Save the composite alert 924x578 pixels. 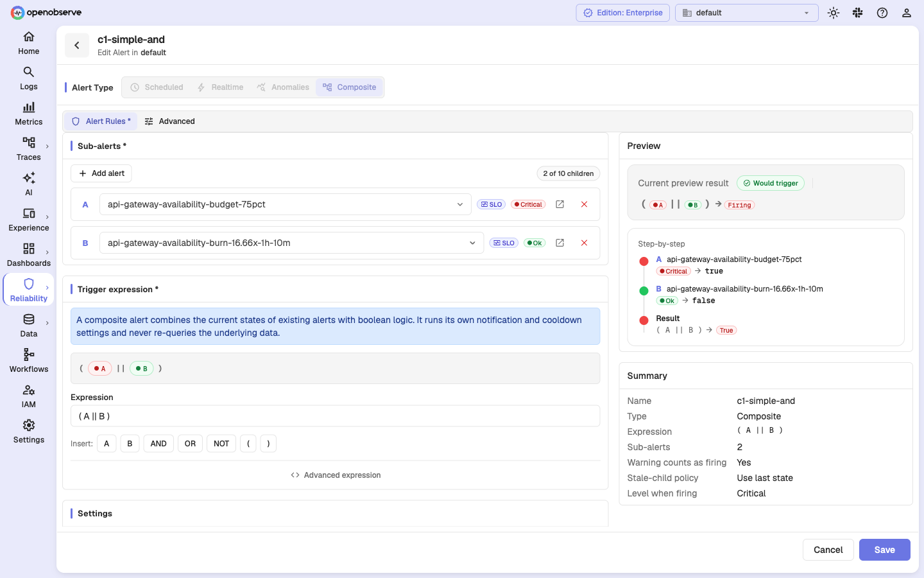884,550
